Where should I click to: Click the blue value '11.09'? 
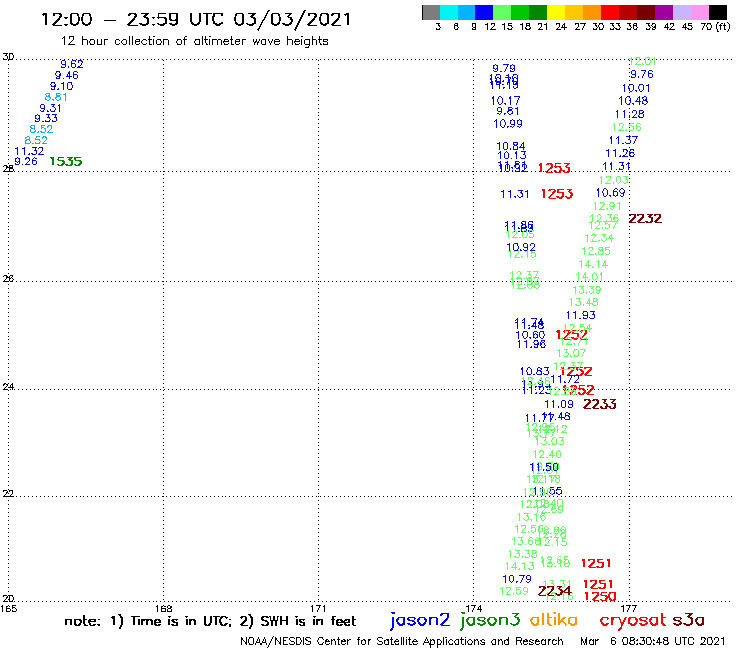(x=559, y=404)
